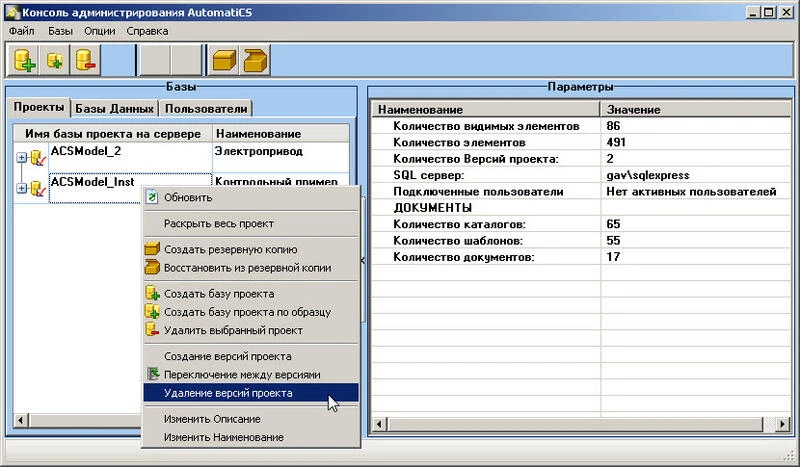800x467 pixels.
Task: Expand the ACSModel_Inst tree node
Action: tap(21, 188)
